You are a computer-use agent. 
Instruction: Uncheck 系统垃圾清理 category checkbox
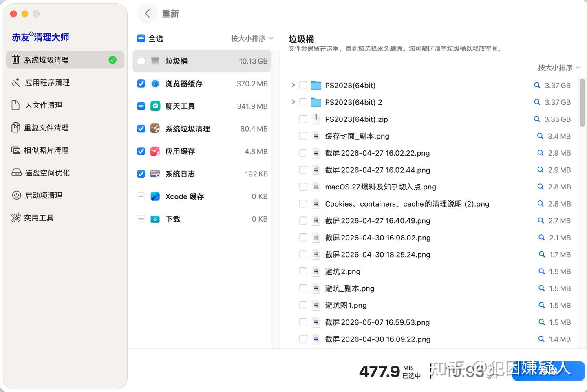(x=141, y=129)
